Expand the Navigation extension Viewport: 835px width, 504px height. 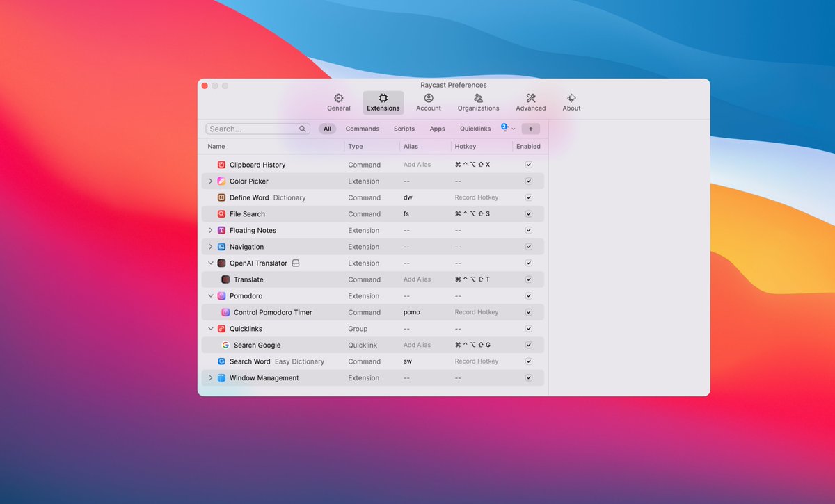tap(211, 247)
